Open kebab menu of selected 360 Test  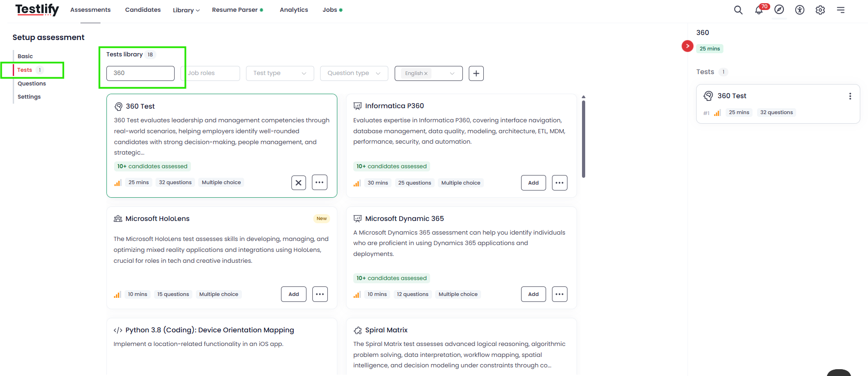850,96
